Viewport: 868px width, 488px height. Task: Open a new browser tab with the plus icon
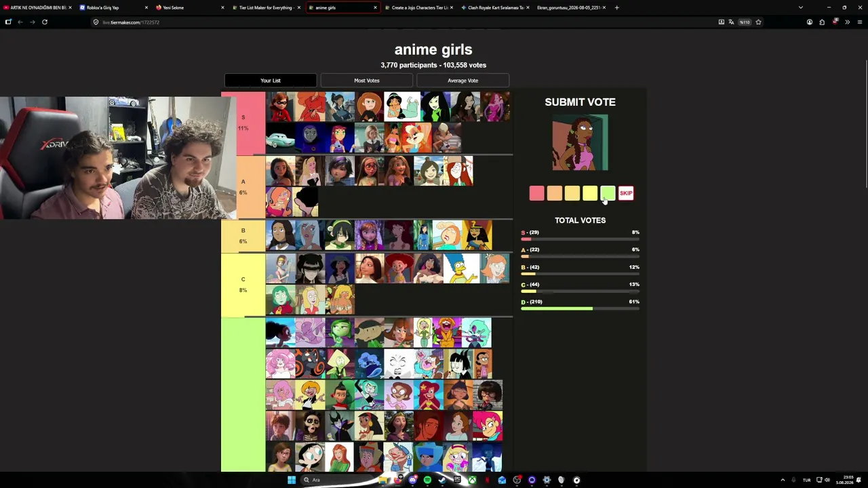pos(616,7)
